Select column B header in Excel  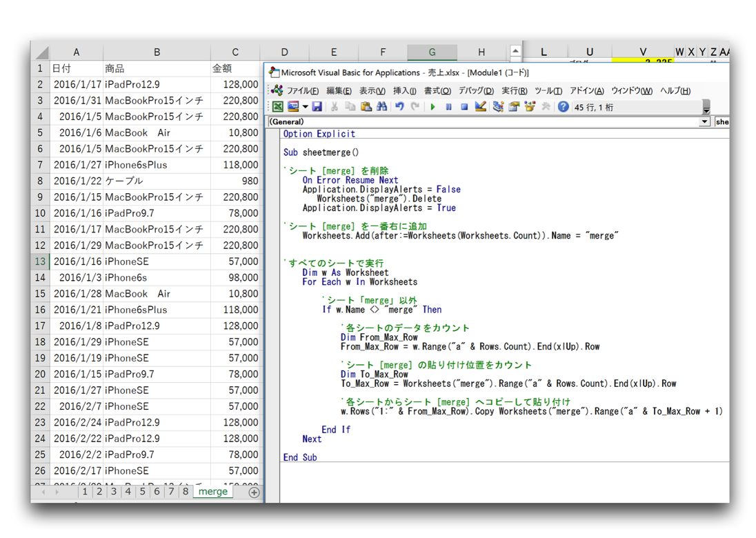(157, 52)
